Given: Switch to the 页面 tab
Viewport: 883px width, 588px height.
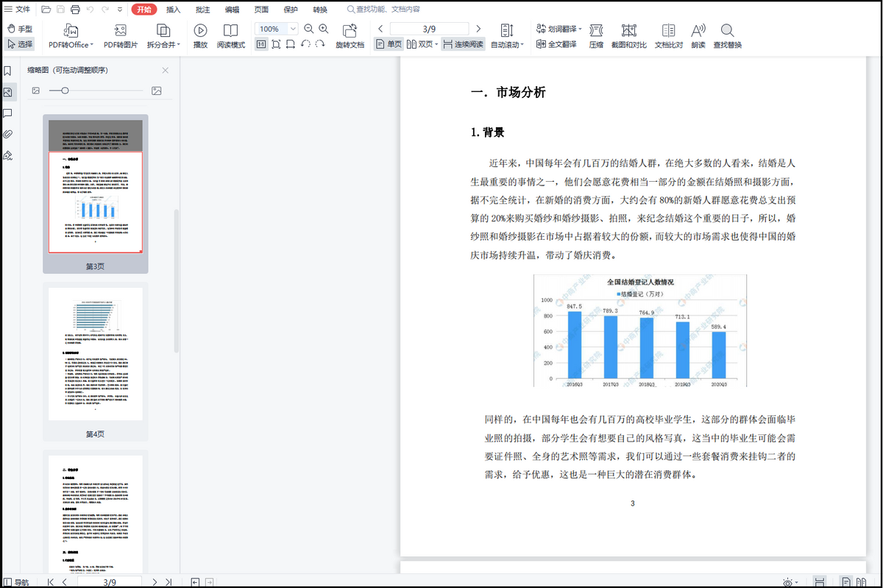Looking at the screenshot, I should (261, 10).
